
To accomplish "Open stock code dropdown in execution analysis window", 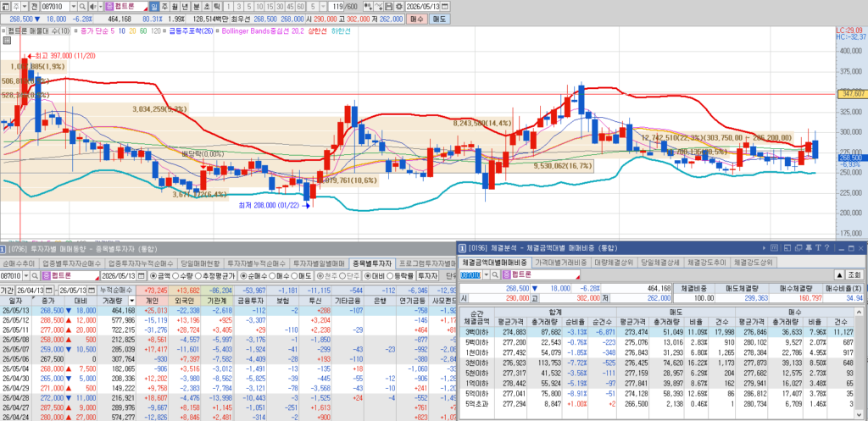I will 487,275.
